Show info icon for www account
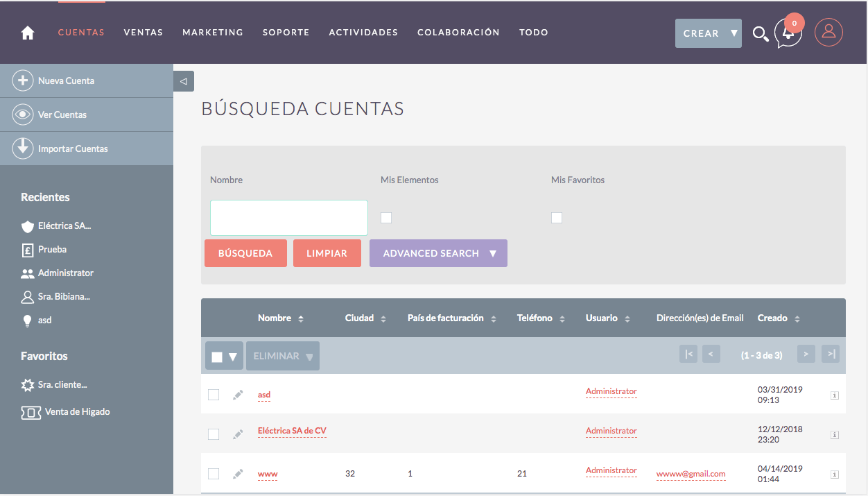Image resolution: width=868 pixels, height=496 pixels. click(835, 474)
